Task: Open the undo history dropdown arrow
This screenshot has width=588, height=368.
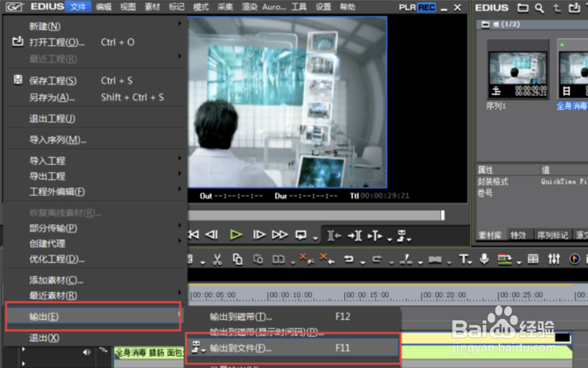Action: 363,262
